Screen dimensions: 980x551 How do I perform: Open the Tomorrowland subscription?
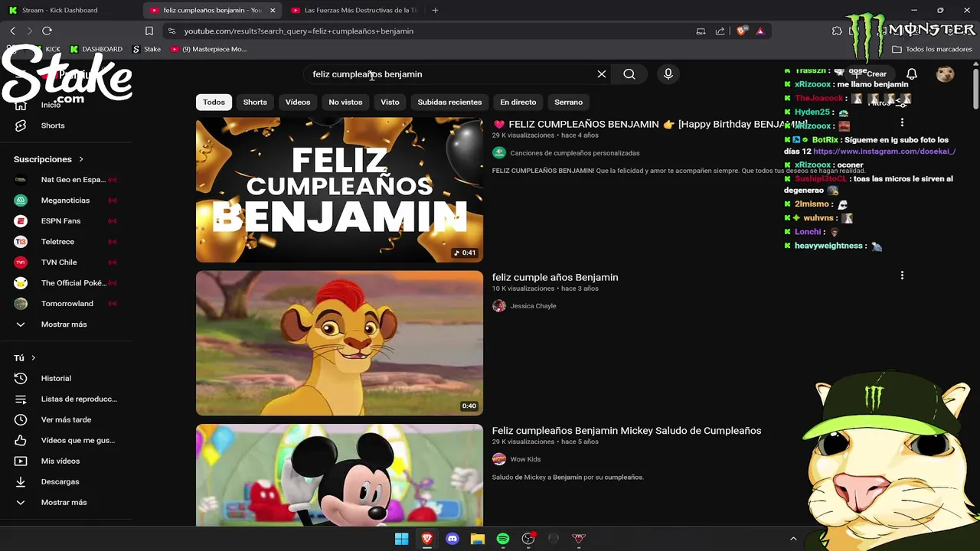click(x=66, y=304)
